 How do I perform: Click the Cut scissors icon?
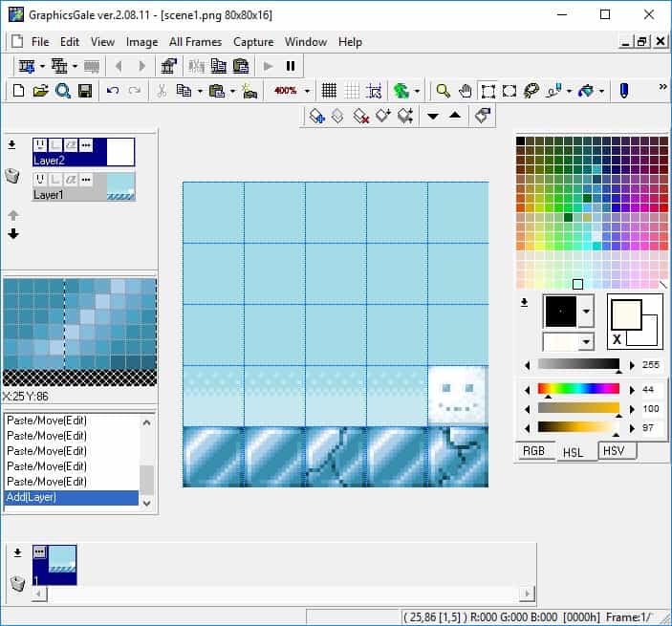pyautogui.click(x=162, y=91)
